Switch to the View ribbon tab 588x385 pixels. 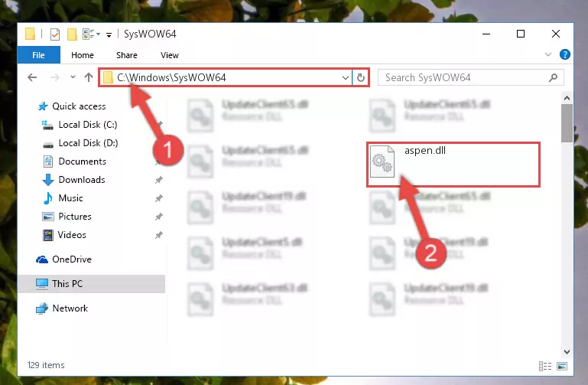click(x=170, y=55)
